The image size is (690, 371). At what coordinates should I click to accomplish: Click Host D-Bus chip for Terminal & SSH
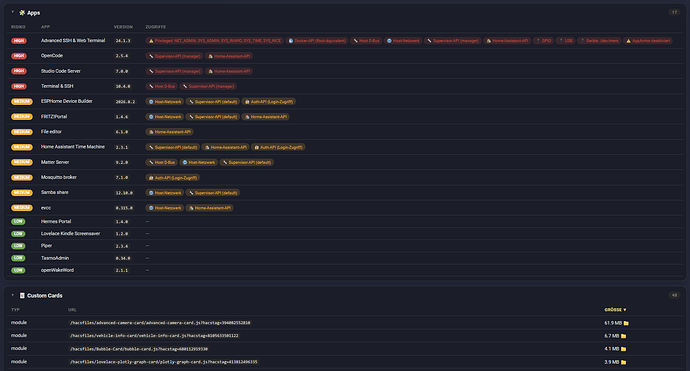pos(162,86)
